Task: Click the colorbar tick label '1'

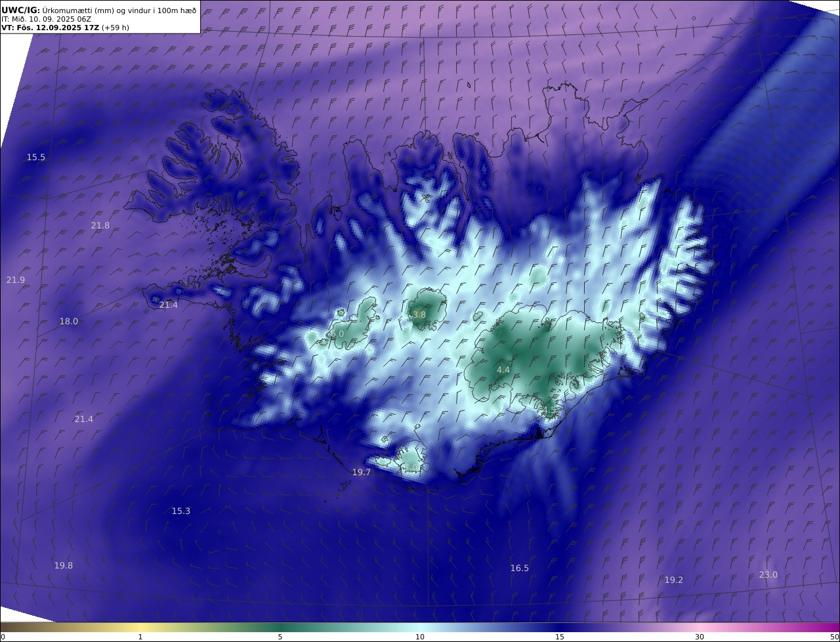Action: (140, 637)
